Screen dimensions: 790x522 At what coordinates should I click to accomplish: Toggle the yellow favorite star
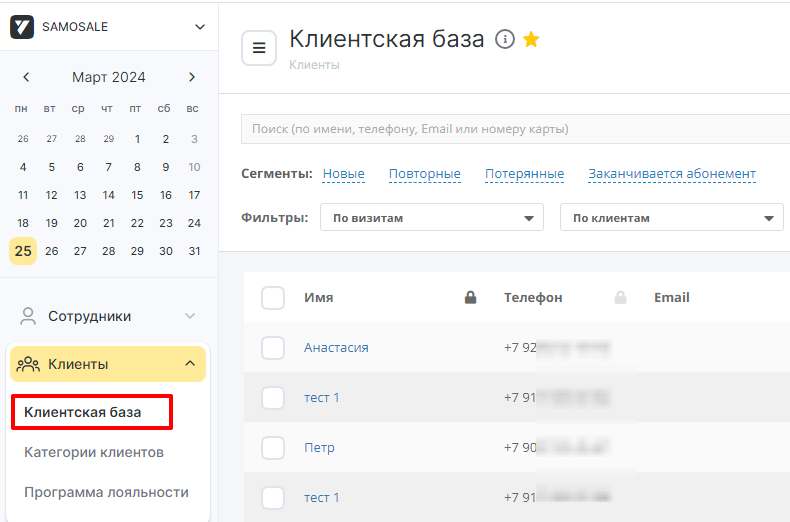[x=531, y=39]
